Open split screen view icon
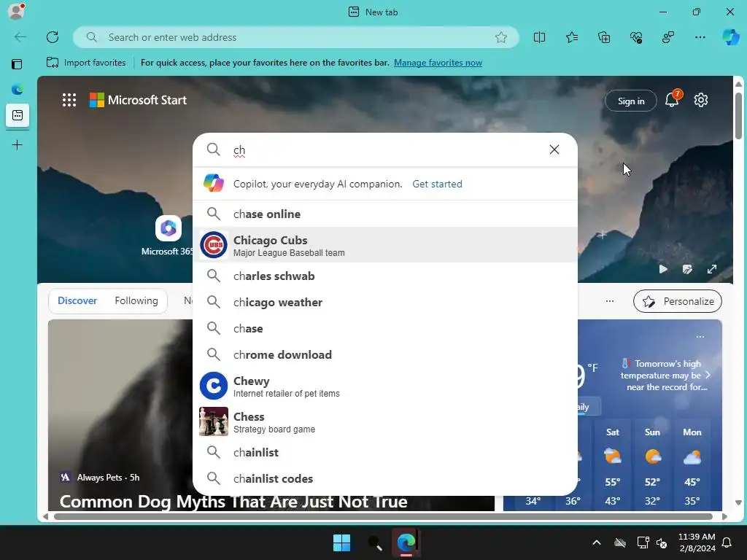747x560 pixels. (539, 37)
